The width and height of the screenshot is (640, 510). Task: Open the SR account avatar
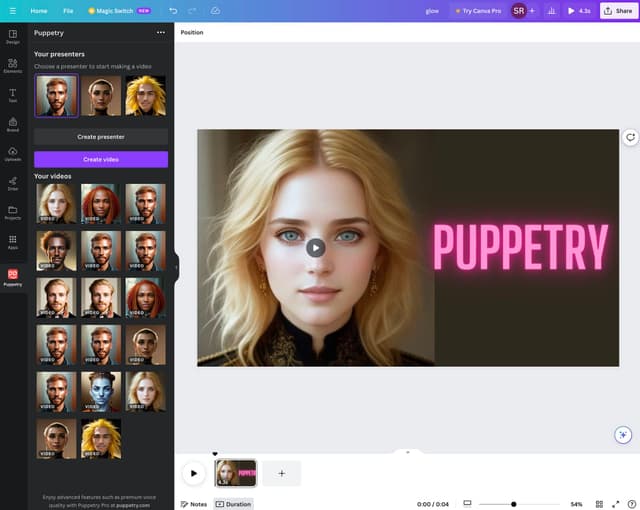[x=519, y=11]
